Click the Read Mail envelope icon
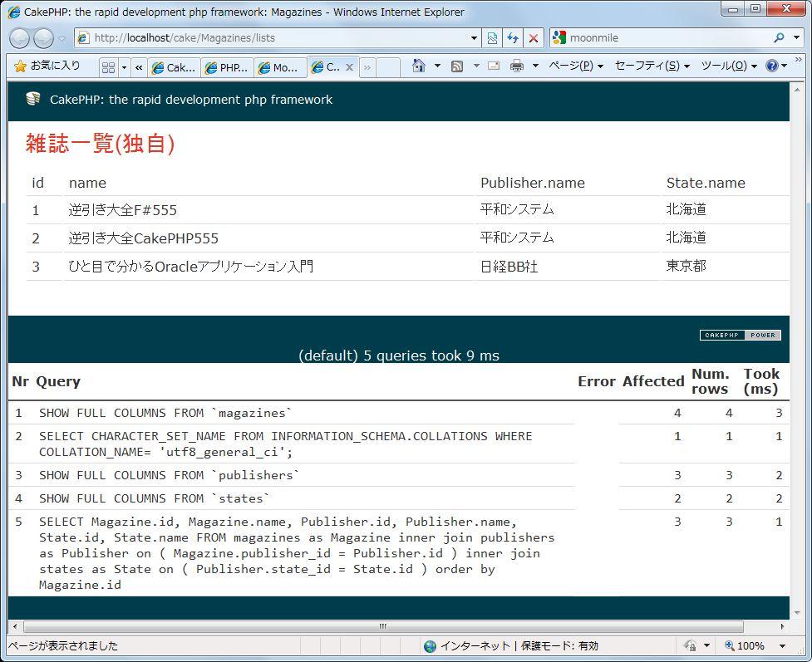The height and width of the screenshot is (662, 812). coord(494,66)
